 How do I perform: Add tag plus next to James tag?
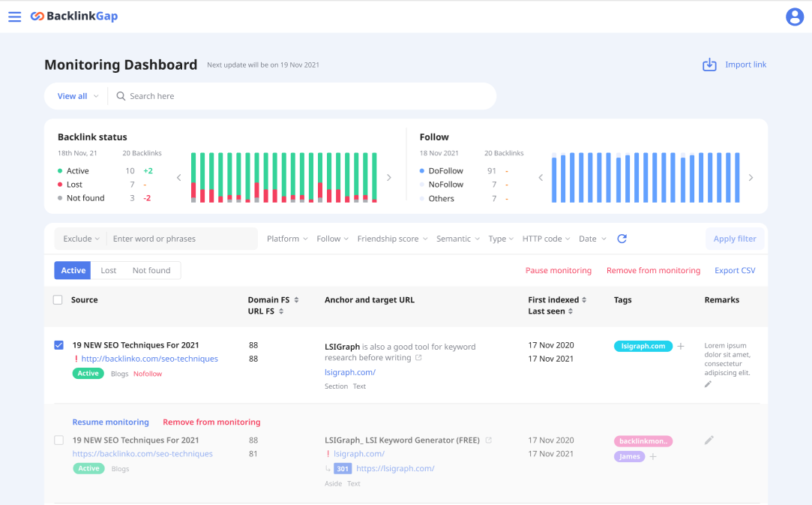[653, 457]
